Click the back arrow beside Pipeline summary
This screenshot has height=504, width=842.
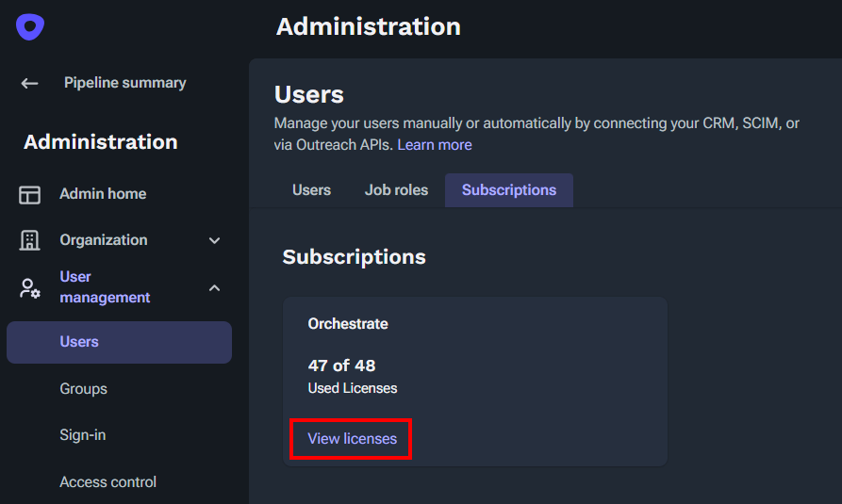(29, 83)
